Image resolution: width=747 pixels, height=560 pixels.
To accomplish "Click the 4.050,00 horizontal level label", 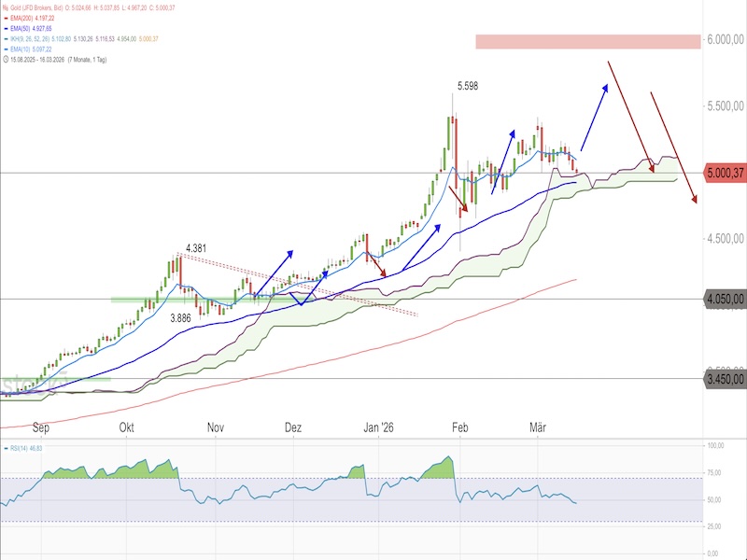I will 725,299.
